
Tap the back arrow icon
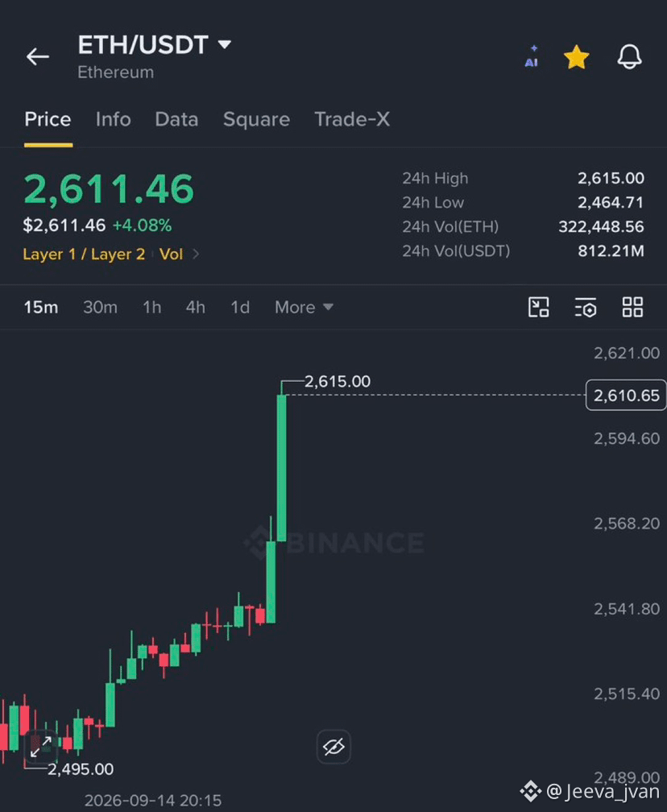38,56
